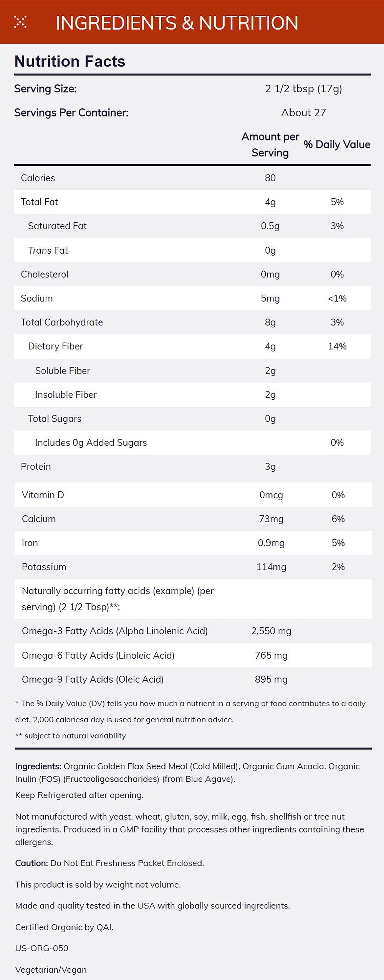Viewport: 384px width, 980px height.
Task: Click Omega-3 Fatty Acids row label
Action: click(x=114, y=631)
